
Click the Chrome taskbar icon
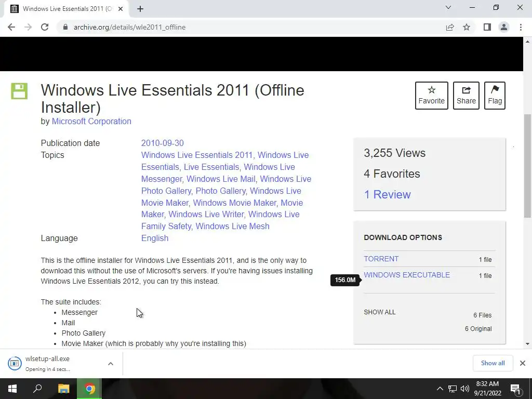(89, 389)
